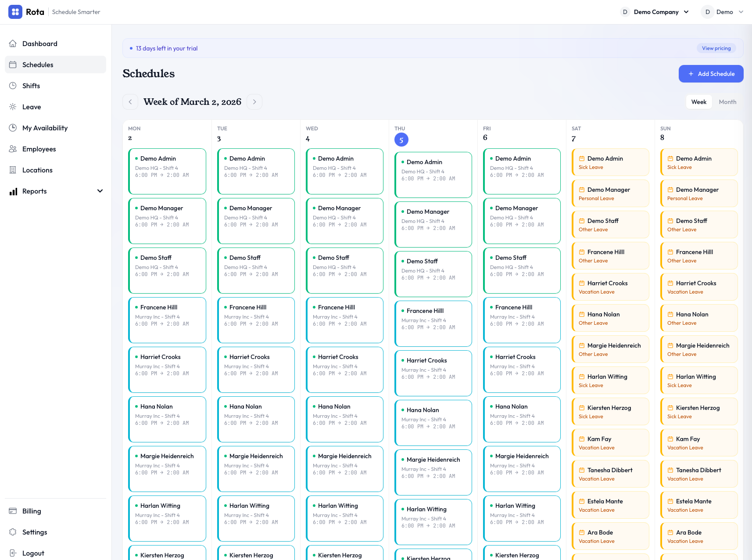Advance to the next week with the arrow
The width and height of the screenshot is (752, 560).
(x=254, y=101)
